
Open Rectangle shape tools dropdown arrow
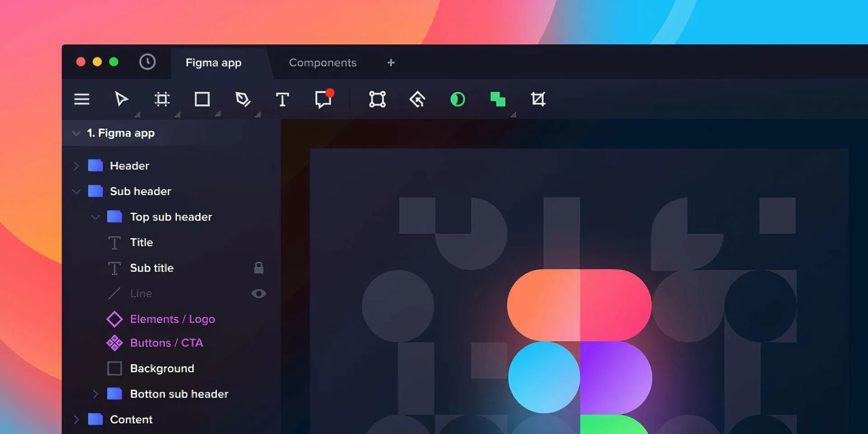217,114
